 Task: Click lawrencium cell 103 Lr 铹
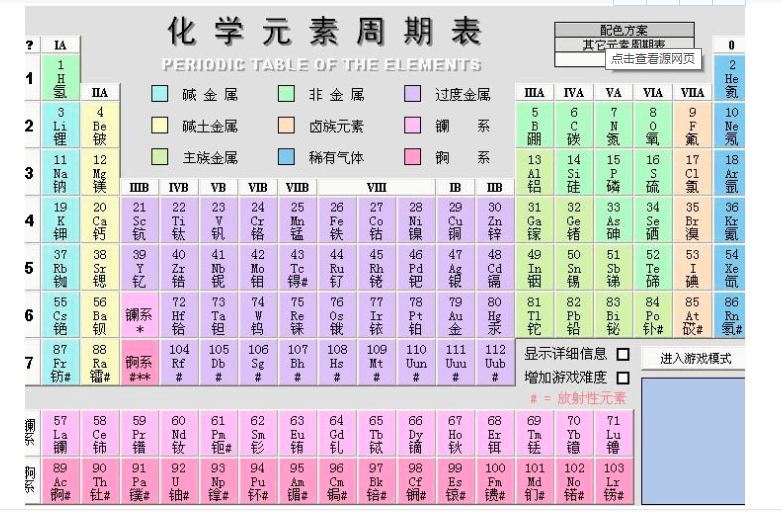(613, 482)
